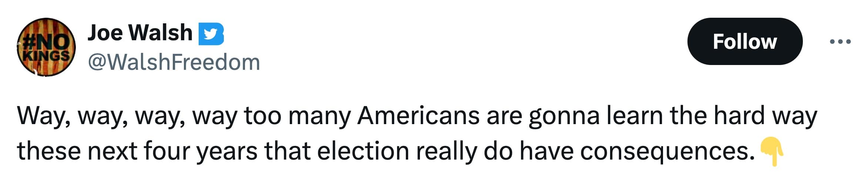Select the word "election" in the tweet
The width and height of the screenshot is (868, 181).
[x=363, y=151]
